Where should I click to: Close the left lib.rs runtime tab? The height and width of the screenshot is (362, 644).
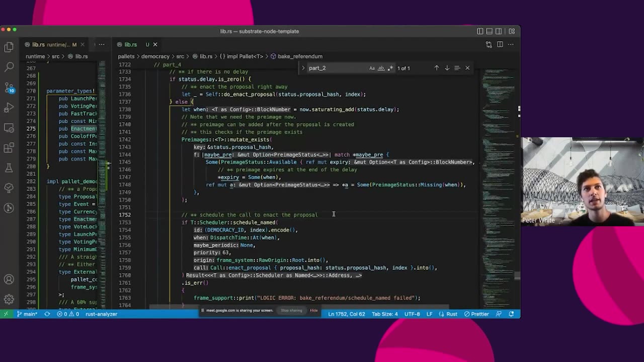click(x=83, y=45)
